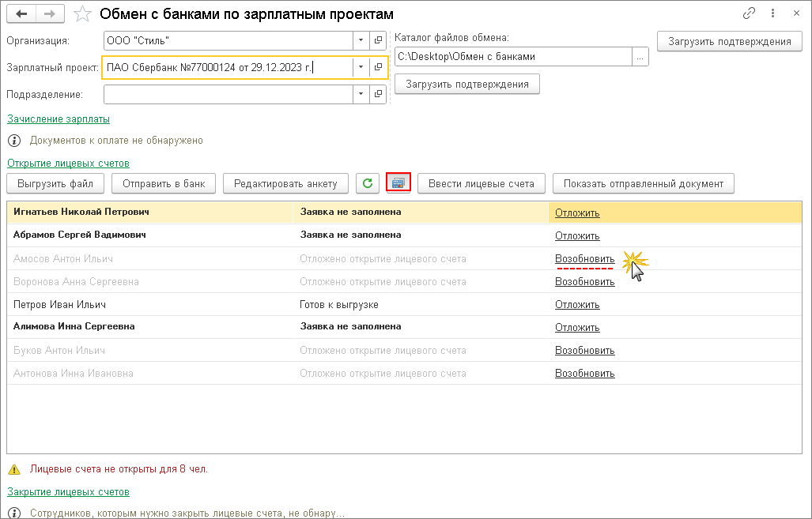Click Возобновить for Амосов Антон Ильич
This screenshot has height=519, width=812.
pos(584,258)
